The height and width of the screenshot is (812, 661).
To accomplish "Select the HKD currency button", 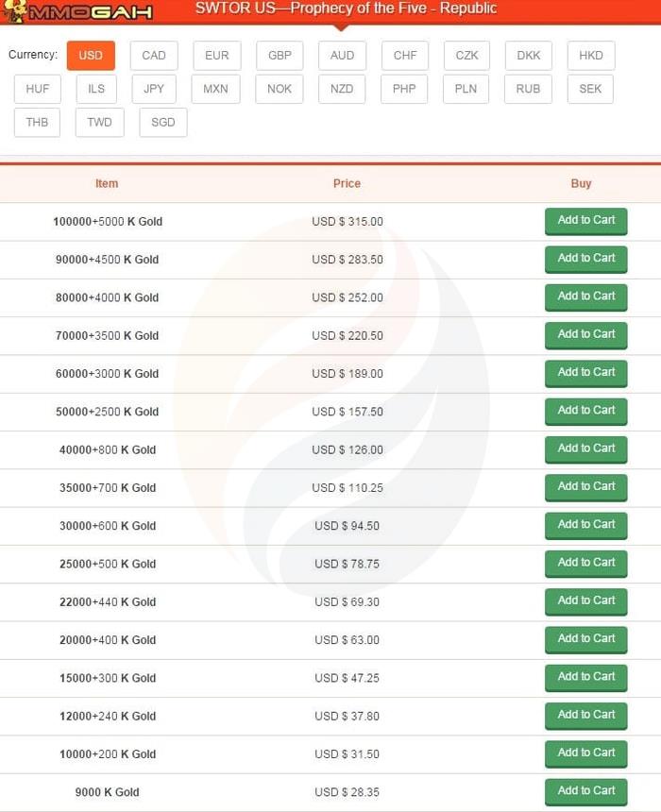I will point(591,56).
